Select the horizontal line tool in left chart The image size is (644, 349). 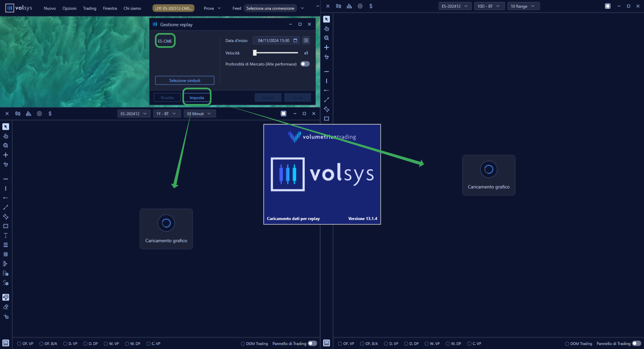click(6, 179)
